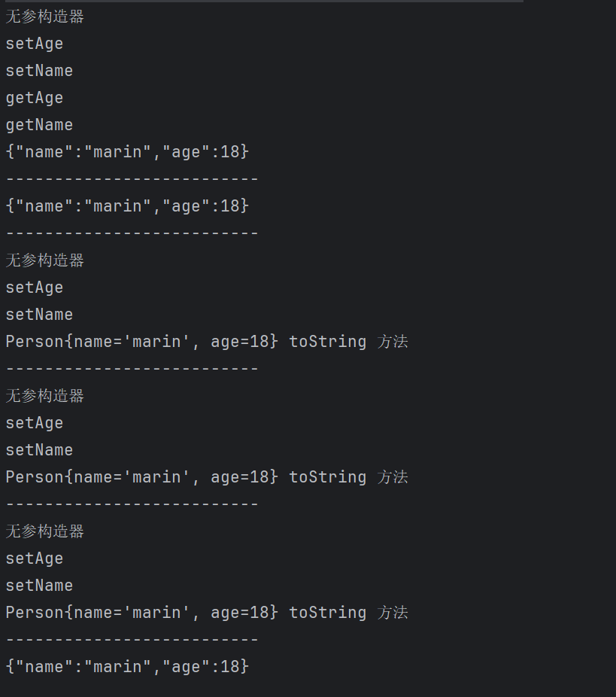The width and height of the screenshot is (616, 697).
Task: Click the first setAge output line
Action: coord(35,44)
